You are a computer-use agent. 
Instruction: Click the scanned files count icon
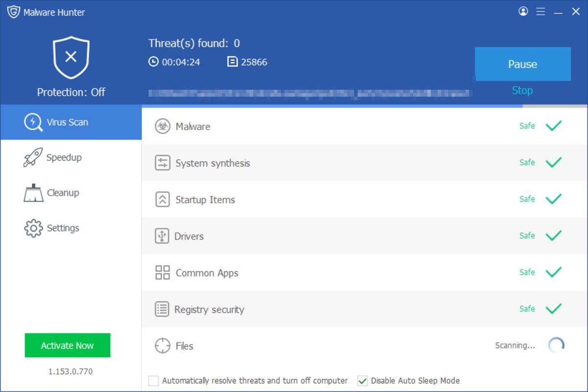point(232,62)
